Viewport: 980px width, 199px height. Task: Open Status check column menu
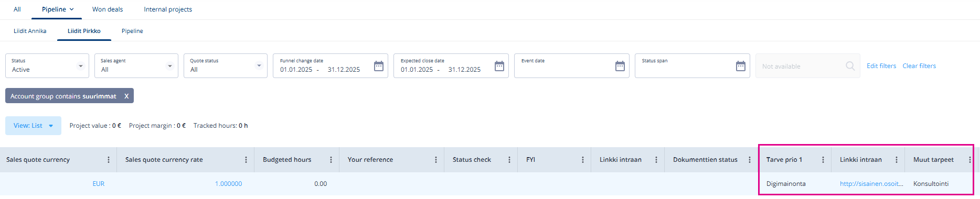pos(509,160)
